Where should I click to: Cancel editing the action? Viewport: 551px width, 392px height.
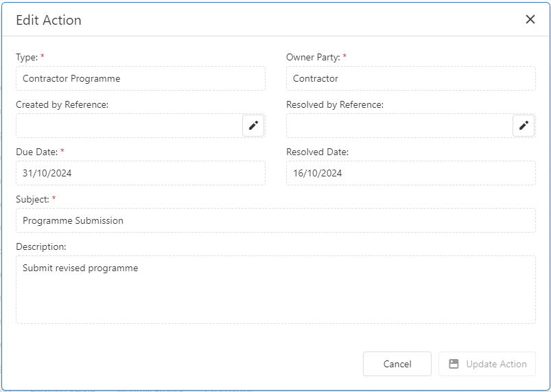tap(397, 364)
